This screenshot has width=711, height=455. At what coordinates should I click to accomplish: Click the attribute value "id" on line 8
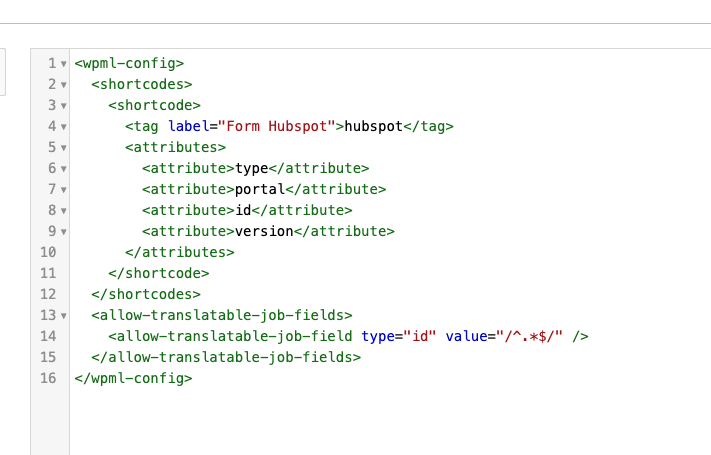pyautogui.click(x=243, y=210)
